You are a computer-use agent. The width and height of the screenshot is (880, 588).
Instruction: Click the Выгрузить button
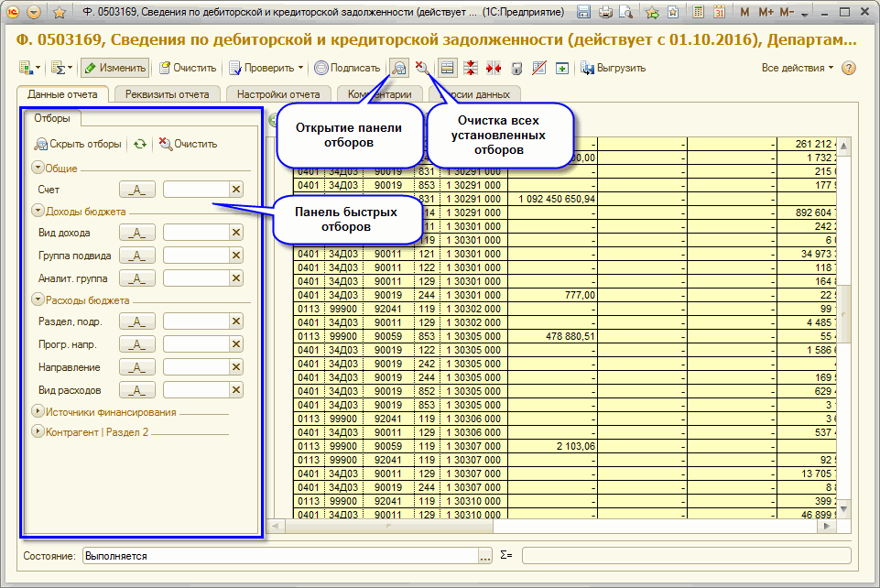point(614,68)
